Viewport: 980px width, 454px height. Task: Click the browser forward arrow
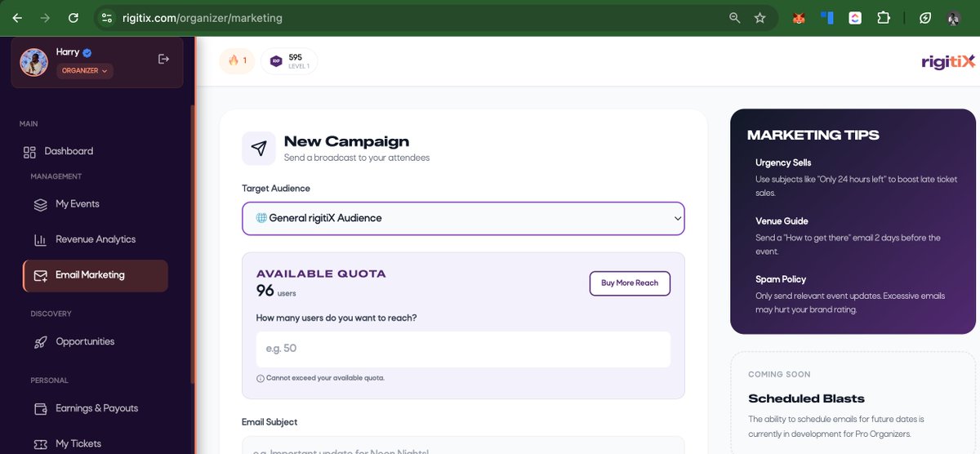[45, 17]
